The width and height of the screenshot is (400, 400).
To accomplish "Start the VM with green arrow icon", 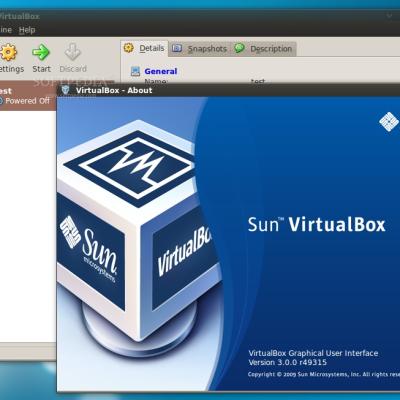I will click(x=41, y=52).
